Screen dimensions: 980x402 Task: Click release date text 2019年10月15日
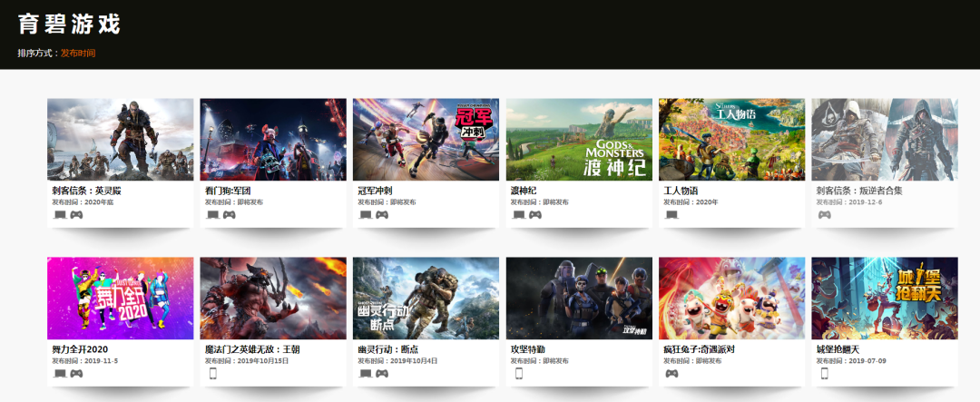pos(263,361)
